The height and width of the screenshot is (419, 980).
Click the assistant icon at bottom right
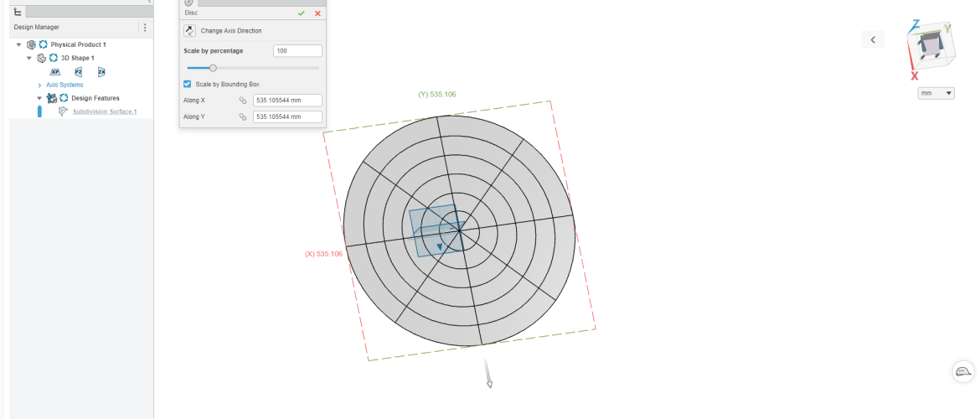[x=963, y=372]
